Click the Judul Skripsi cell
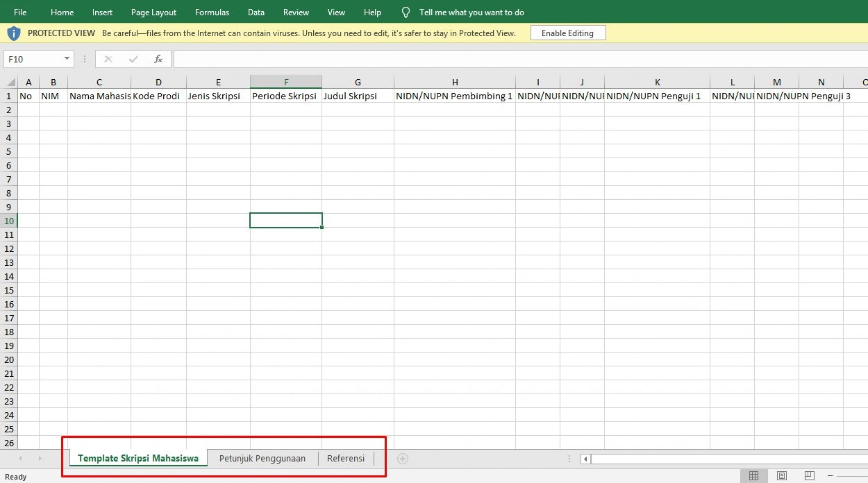Viewport: 868px width, 483px height. point(358,96)
